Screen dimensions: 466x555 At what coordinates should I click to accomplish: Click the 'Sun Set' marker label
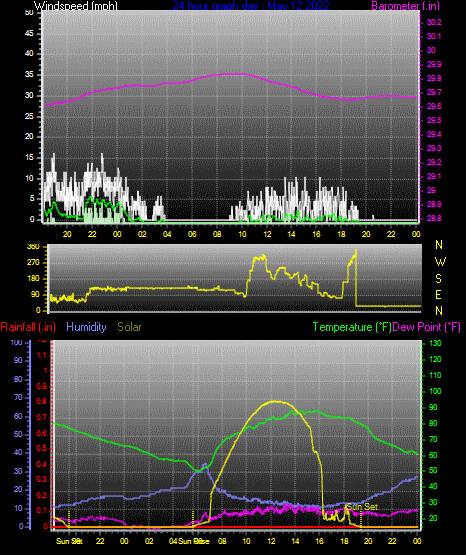(x=362, y=507)
